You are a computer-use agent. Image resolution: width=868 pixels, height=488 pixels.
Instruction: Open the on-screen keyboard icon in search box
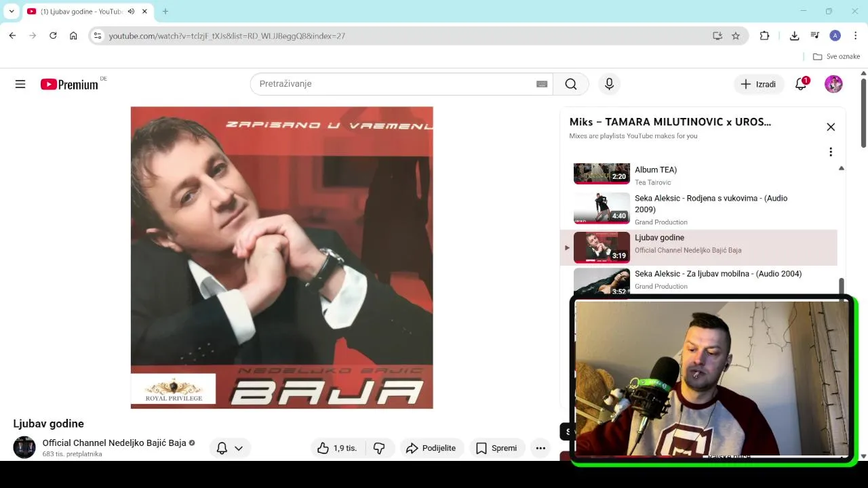coord(542,84)
